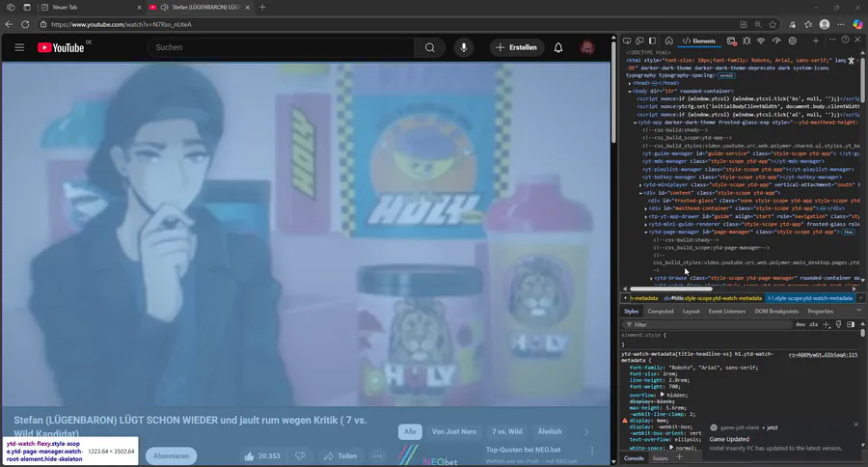Add more tools with DevTools plus
The height and width of the screenshot is (467, 868).
(x=815, y=41)
